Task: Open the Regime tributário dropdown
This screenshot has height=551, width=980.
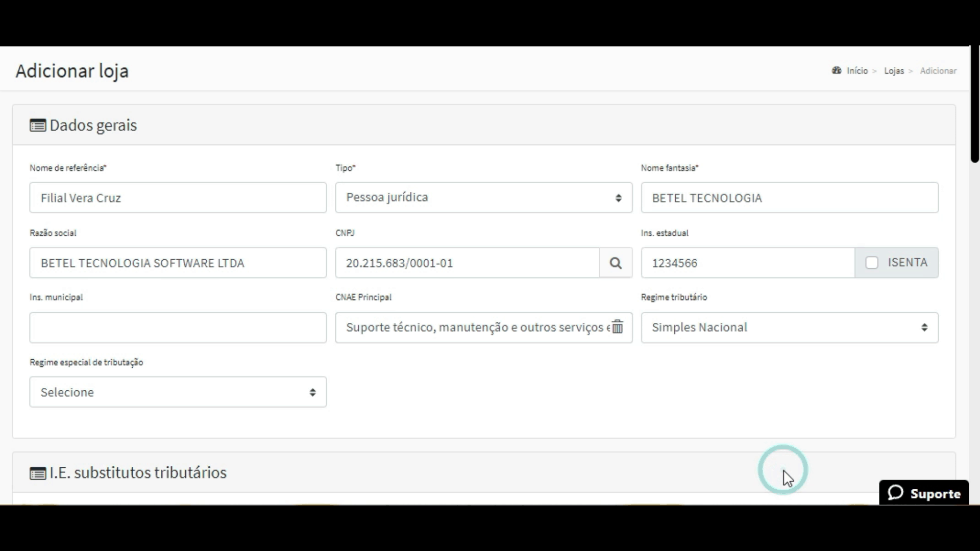Action: pyautogui.click(x=790, y=328)
